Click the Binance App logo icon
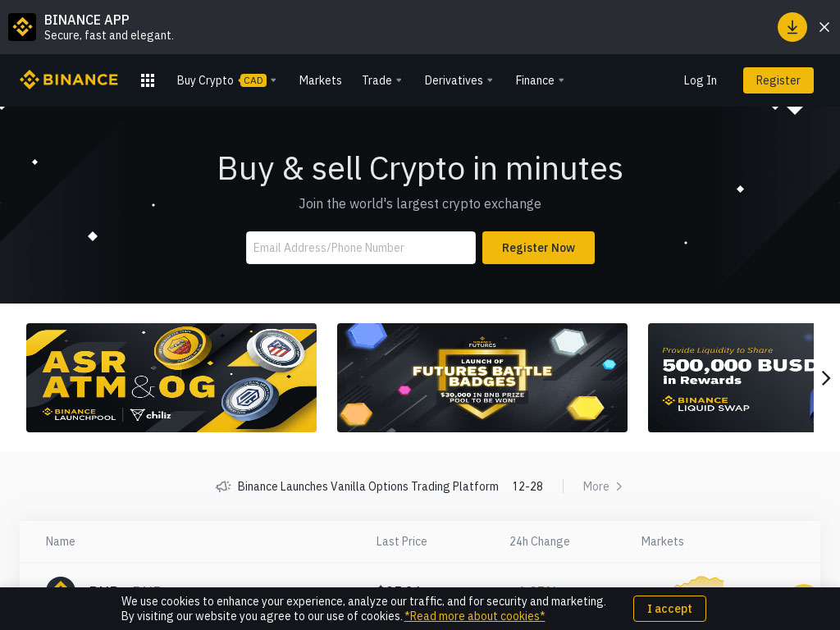This screenshot has height=630, width=840. 22,27
